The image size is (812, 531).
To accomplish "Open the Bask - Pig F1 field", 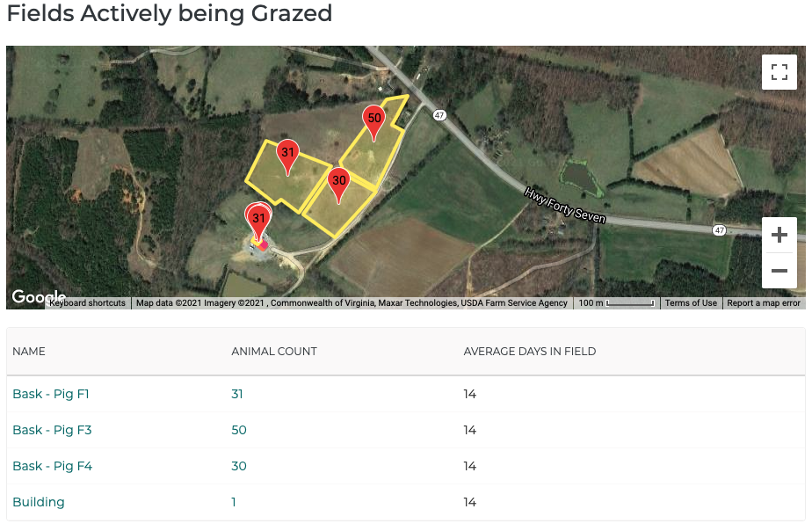I will coord(51,394).
